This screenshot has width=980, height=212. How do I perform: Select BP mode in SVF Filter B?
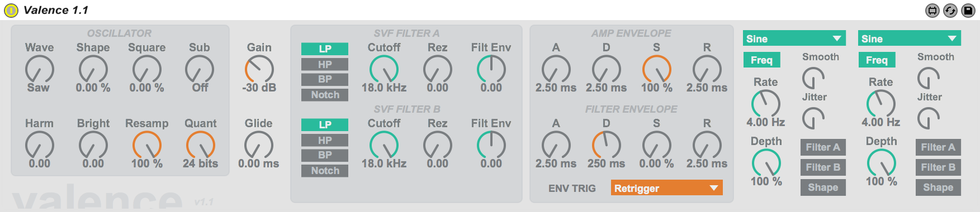click(x=325, y=155)
